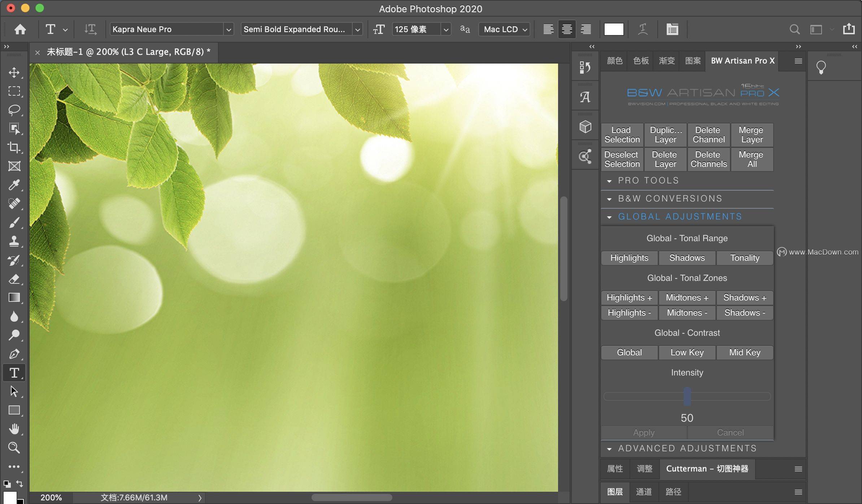Image resolution: width=862 pixels, height=504 pixels.
Task: Select the Path Selection tool
Action: click(x=14, y=391)
